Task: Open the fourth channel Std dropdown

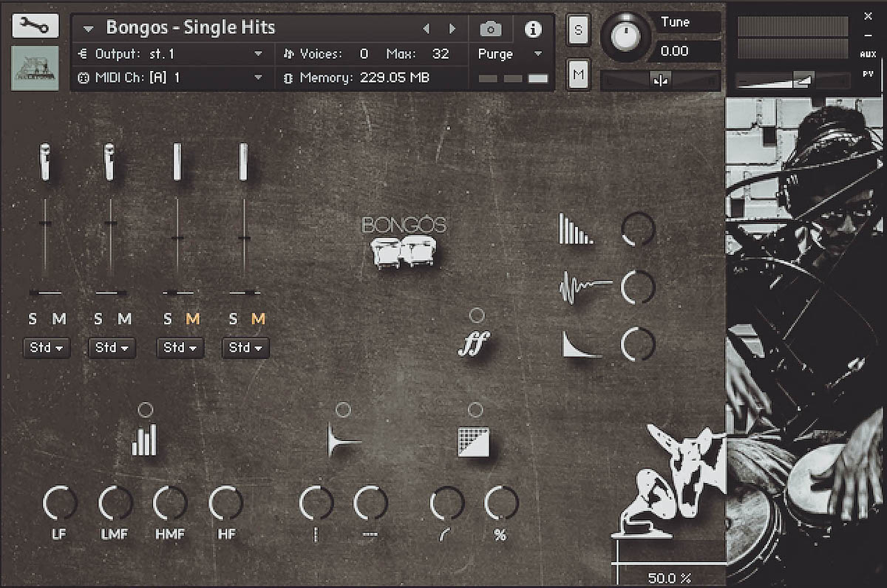Action: coord(246,347)
